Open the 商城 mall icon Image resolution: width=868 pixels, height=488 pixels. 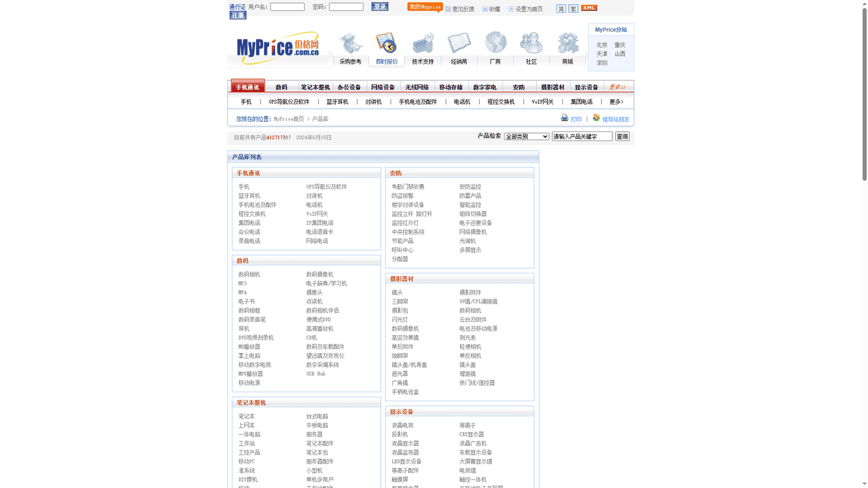[567, 43]
